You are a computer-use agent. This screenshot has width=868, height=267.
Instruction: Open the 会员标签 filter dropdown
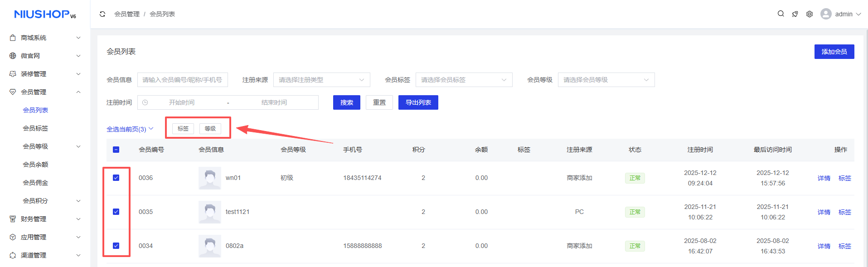pos(464,80)
